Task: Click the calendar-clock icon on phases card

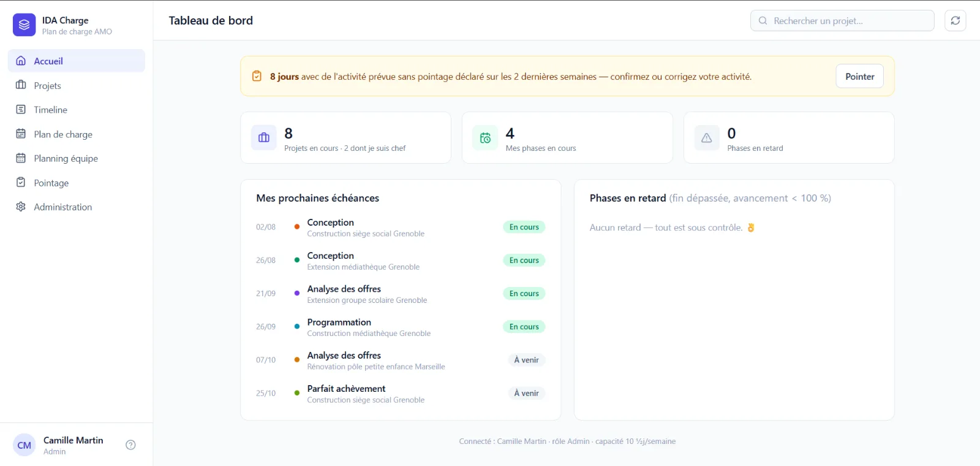Action: [x=485, y=138]
